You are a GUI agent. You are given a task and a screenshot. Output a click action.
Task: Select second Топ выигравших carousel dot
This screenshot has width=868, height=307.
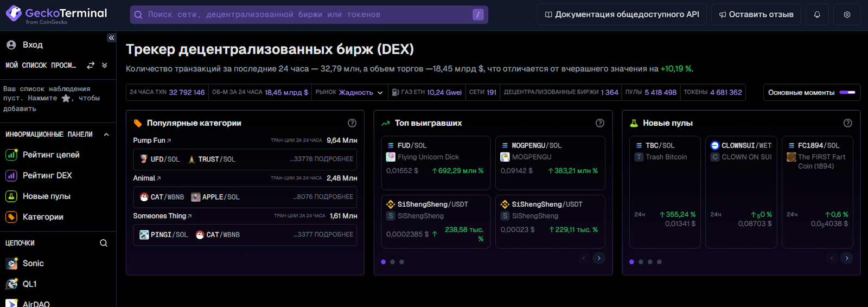(x=393, y=262)
